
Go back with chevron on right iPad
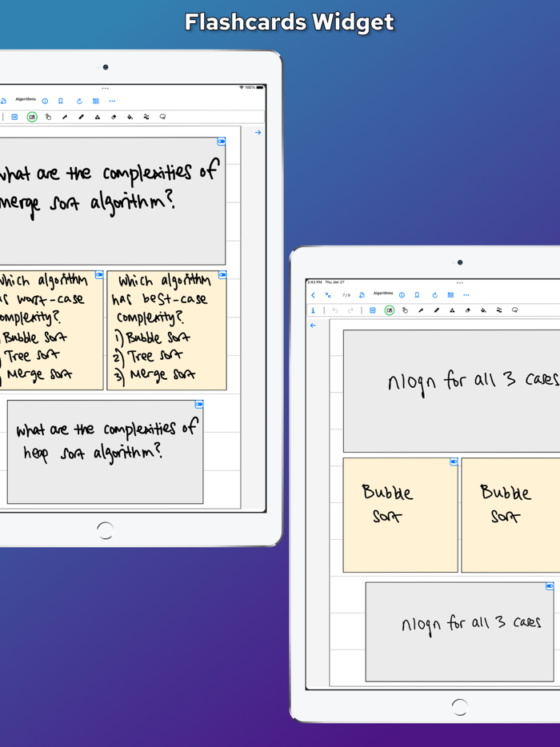pos(313,295)
